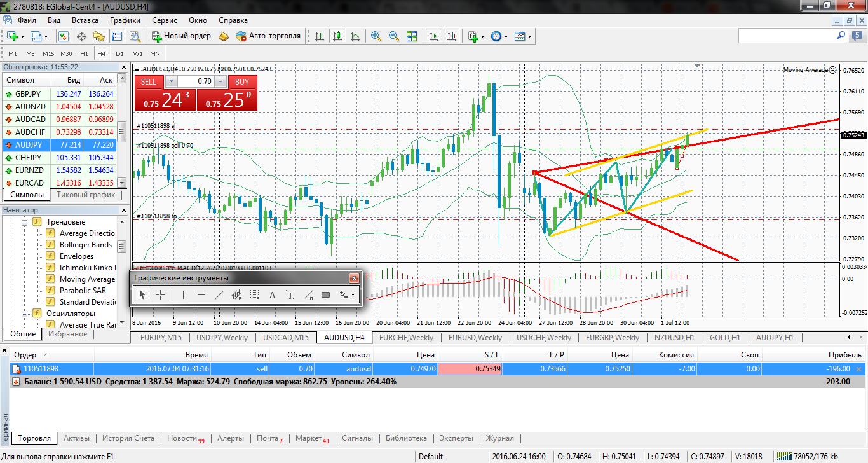Click the volume input showing 0.70
868x463 pixels.
(x=196, y=81)
